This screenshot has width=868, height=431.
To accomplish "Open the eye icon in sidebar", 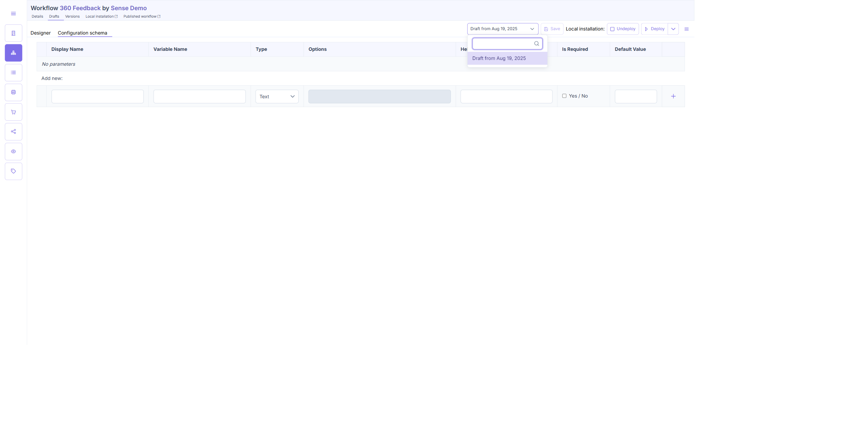I will (x=14, y=151).
